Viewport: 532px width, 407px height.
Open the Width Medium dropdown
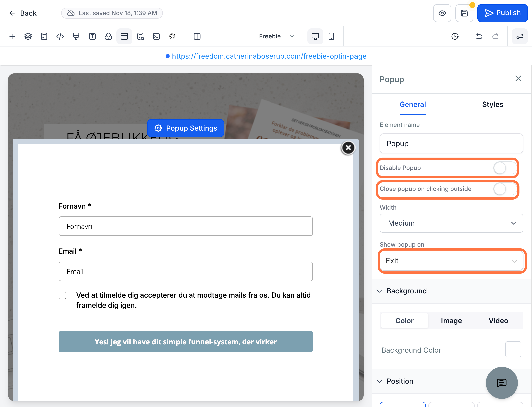pos(451,223)
